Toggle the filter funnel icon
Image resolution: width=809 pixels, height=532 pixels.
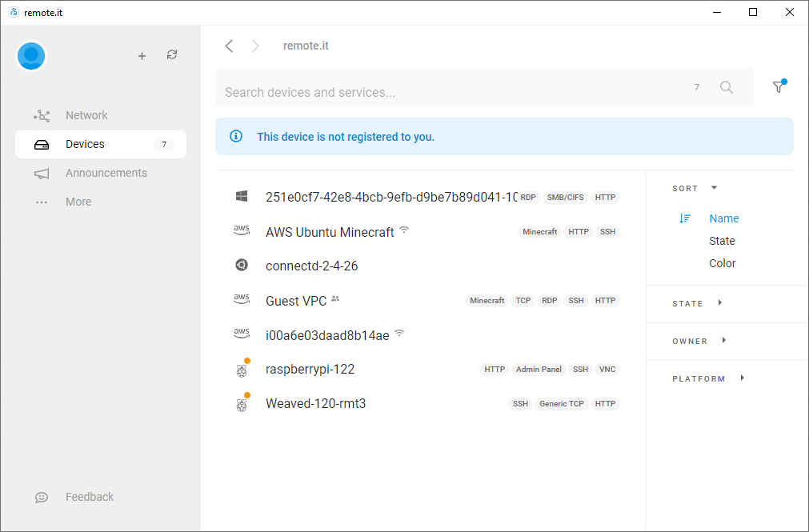(x=779, y=86)
